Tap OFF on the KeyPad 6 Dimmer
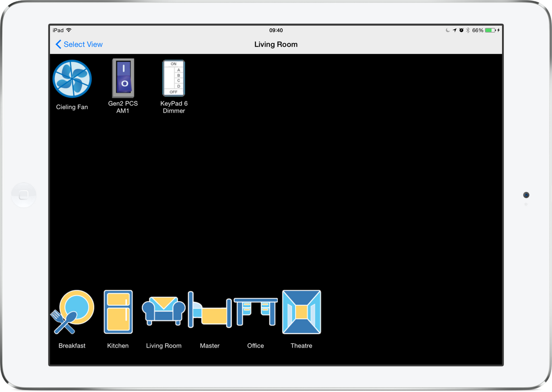The width and height of the screenshot is (552, 392). [x=173, y=92]
